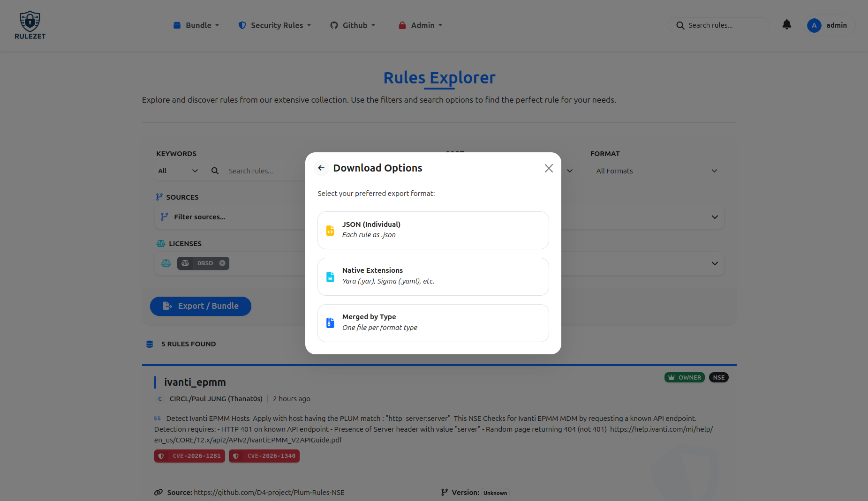Screen dimensions: 868x501
Task: Close the Download Options dialog
Action: tap(549, 168)
